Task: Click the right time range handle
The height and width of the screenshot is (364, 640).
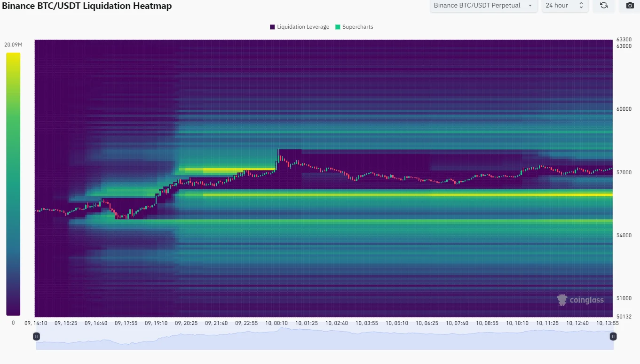Action: pyautogui.click(x=613, y=336)
